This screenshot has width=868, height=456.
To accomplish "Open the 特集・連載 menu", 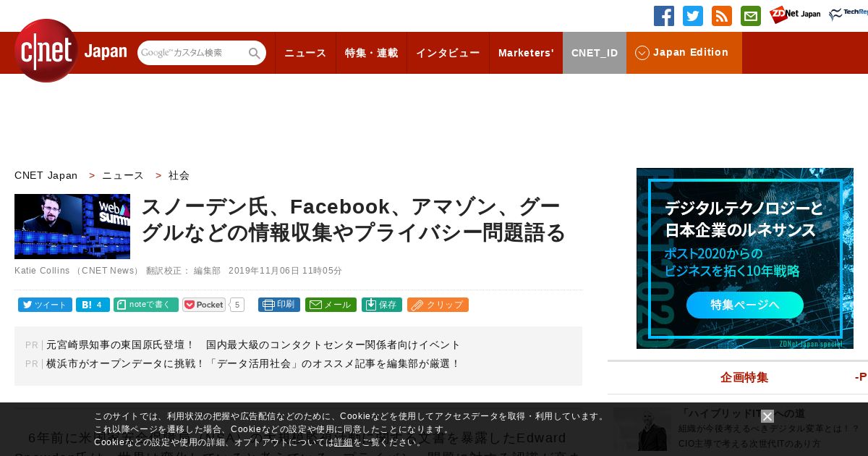I will [371, 53].
